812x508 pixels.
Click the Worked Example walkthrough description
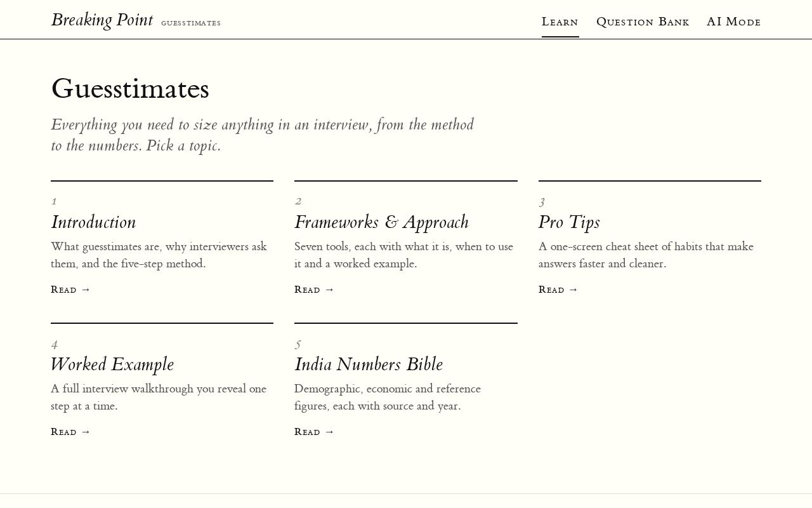pyautogui.click(x=159, y=397)
